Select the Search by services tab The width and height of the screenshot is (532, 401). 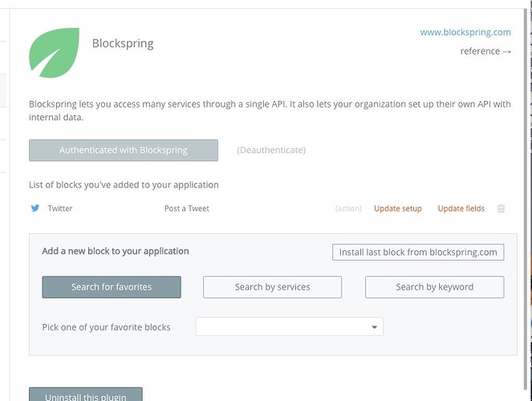tap(273, 287)
